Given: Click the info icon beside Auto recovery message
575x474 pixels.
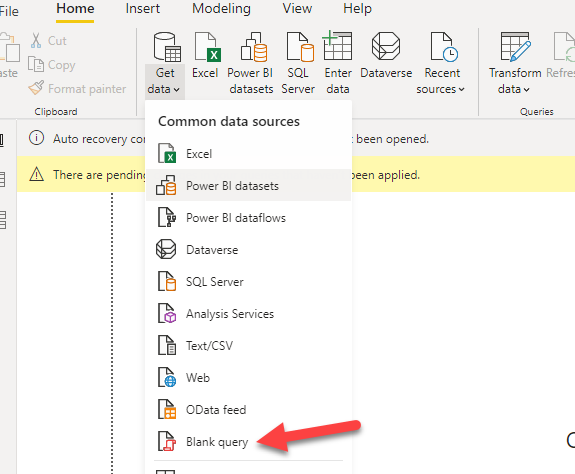Looking at the screenshot, I should click(x=36, y=138).
